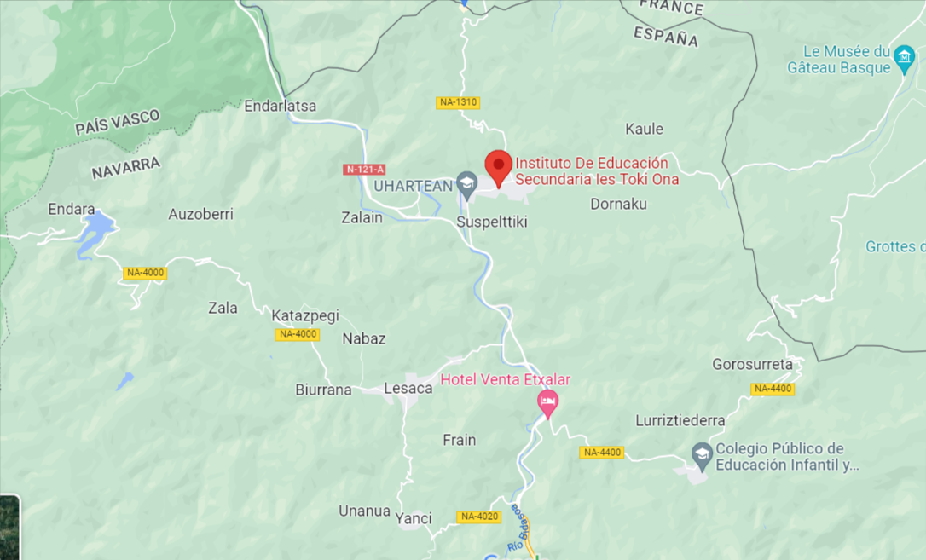Screen dimensions: 926x560
Task: Click the Lurriztiederra place label
Action: tap(680, 420)
